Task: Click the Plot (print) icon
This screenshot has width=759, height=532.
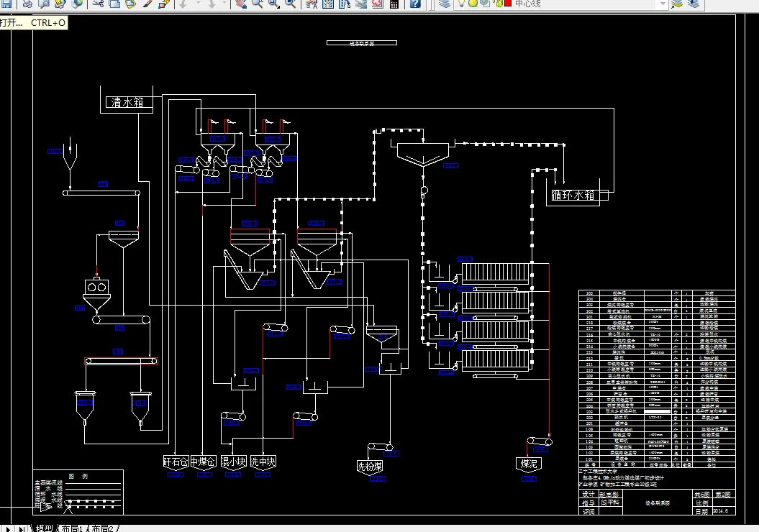Action: (27, 4)
